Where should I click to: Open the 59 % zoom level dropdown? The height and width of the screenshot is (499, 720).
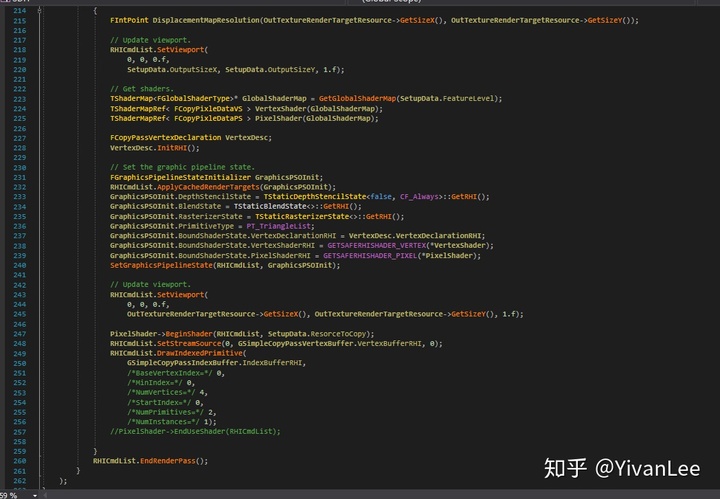coord(35,495)
